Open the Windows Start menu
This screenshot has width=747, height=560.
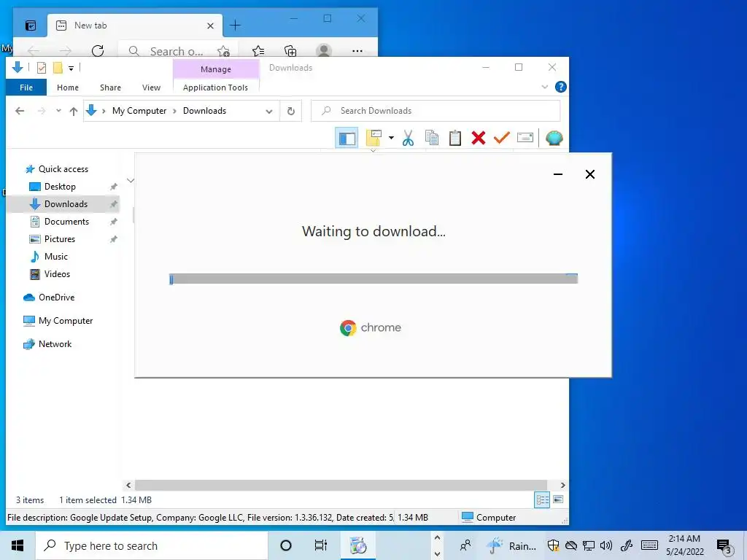pyautogui.click(x=18, y=545)
